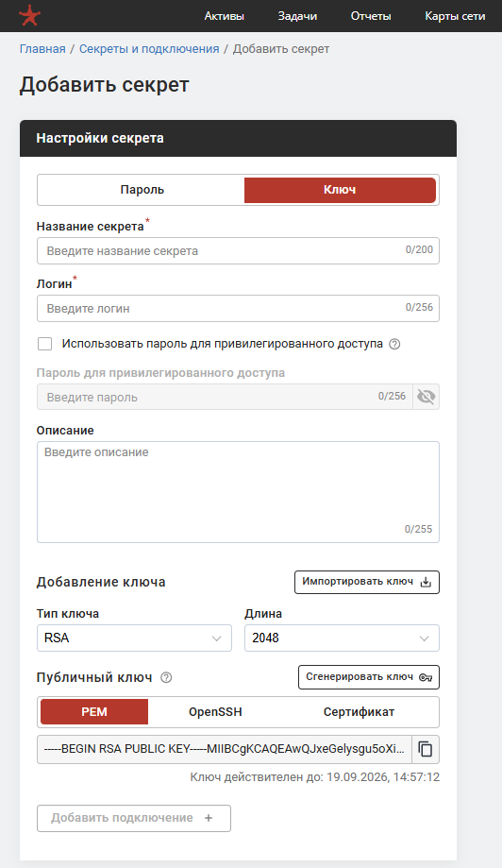
Task: Click the red star logo
Action: (29, 16)
